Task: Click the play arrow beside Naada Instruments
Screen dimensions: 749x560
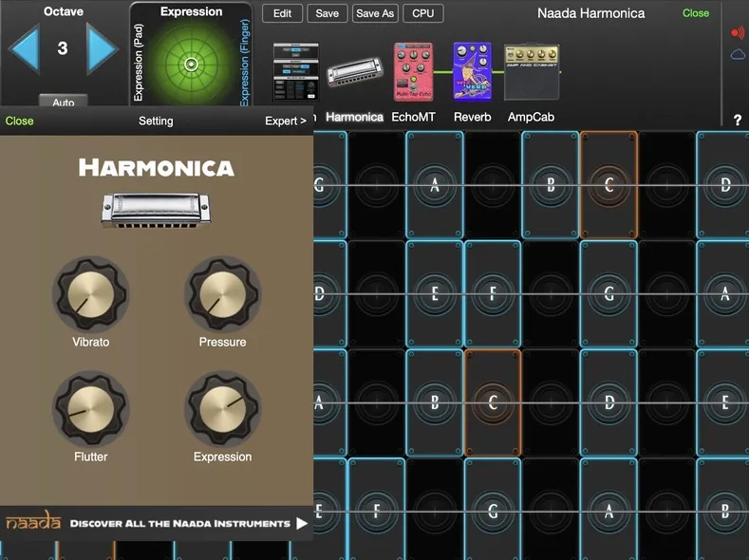Action: coord(302,524)
